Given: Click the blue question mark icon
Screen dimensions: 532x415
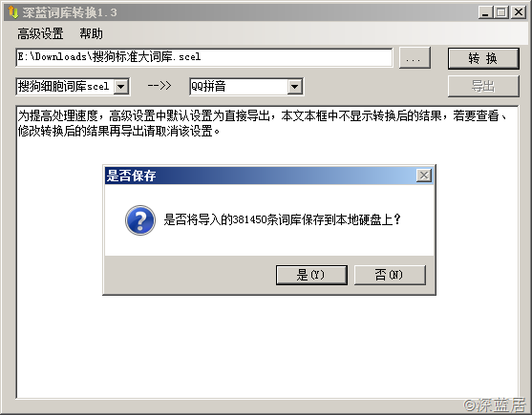Looking at the screenshot, I should pyautogui.click(x=140, y=220).
